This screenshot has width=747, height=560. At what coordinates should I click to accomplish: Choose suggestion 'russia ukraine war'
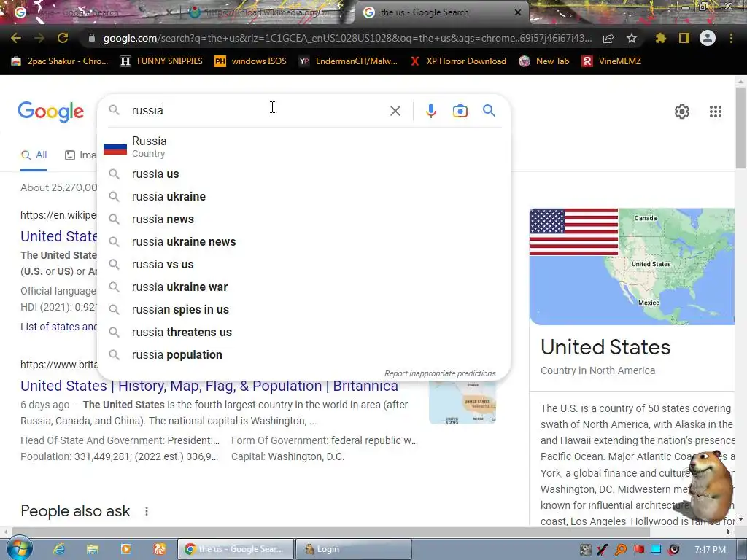point(303,287)
